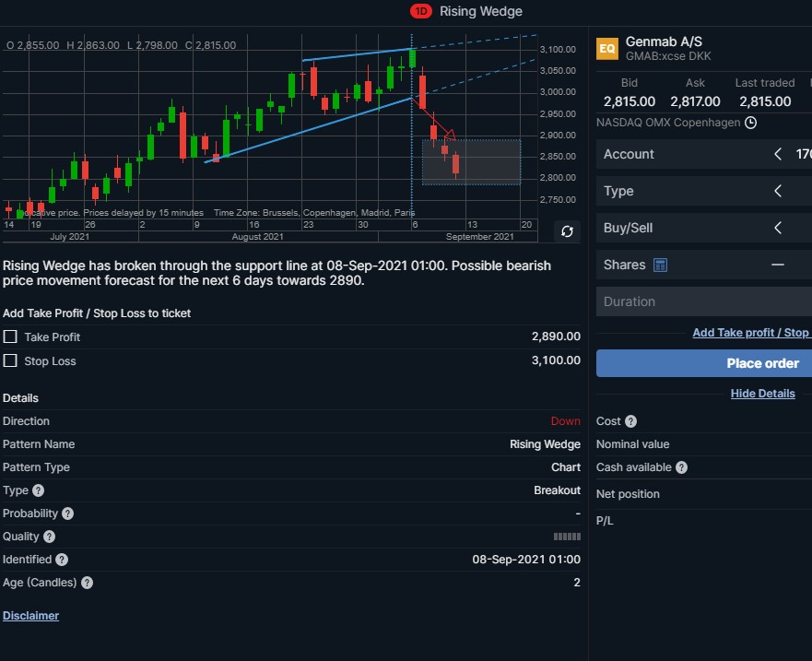812x661 pixels.
Task: Open the Disclaimer link
Action: 30,616
